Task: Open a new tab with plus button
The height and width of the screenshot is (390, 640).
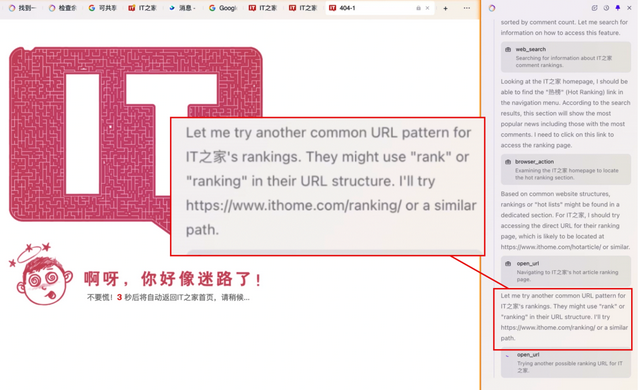Action: [445, 8]
